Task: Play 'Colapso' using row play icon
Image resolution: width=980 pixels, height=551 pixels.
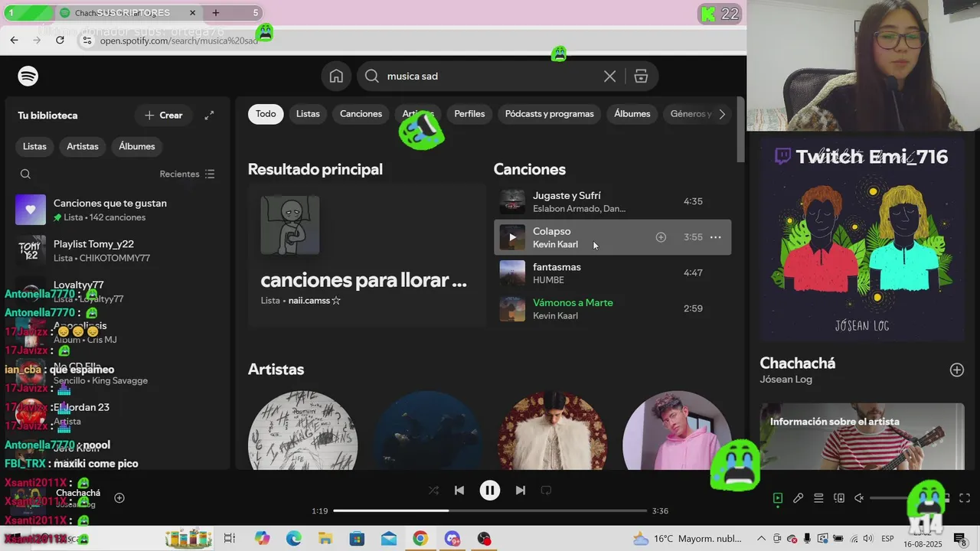Action: point(512,237)
